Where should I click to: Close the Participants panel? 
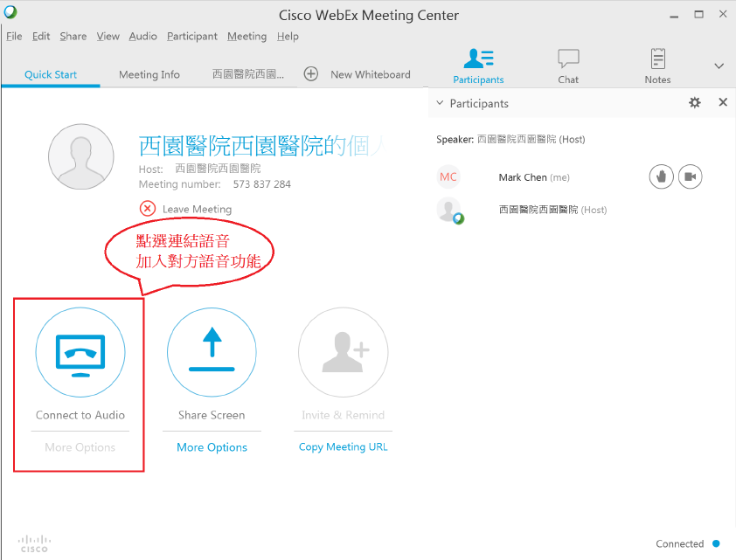coord(723,103)
